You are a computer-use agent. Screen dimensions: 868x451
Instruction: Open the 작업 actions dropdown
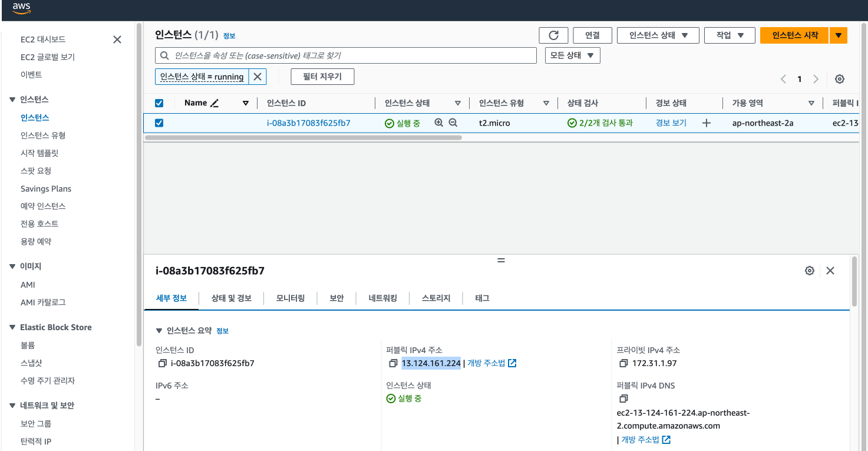point(730,35)
